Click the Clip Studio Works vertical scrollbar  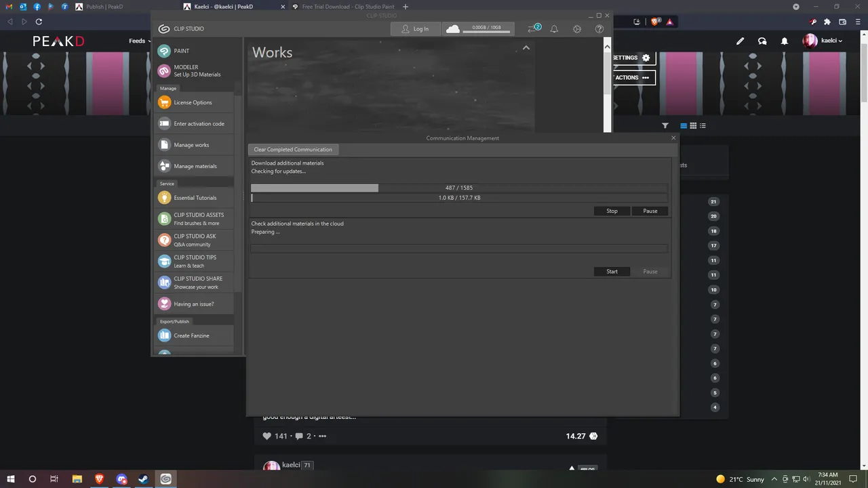(x=607, y=85)
